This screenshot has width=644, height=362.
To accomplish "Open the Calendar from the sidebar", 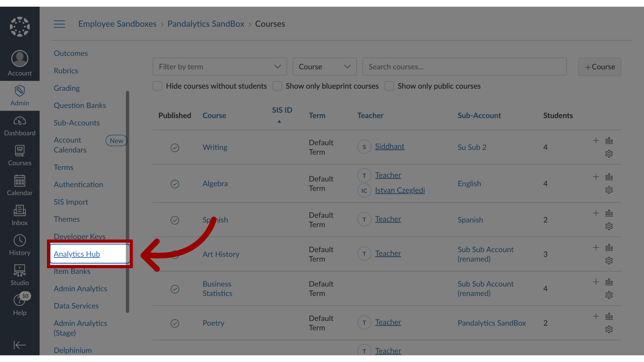I will (19, 185).
